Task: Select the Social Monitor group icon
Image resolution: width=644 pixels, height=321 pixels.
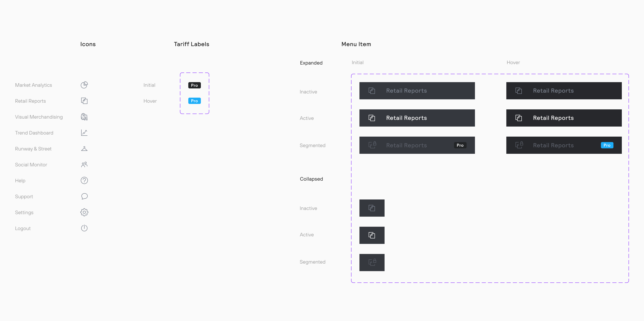Action: 84,165
